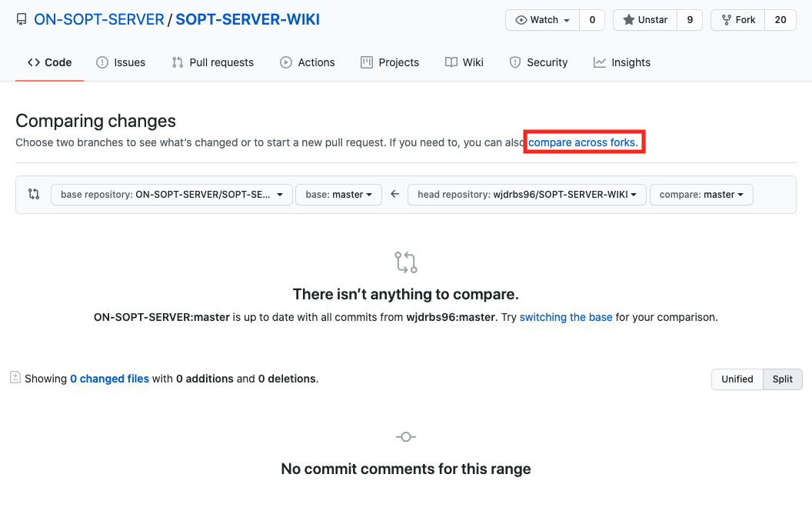812x511 pixels.
Task: Click the Pull requests tab icon
Action: (x=178, y=62)
